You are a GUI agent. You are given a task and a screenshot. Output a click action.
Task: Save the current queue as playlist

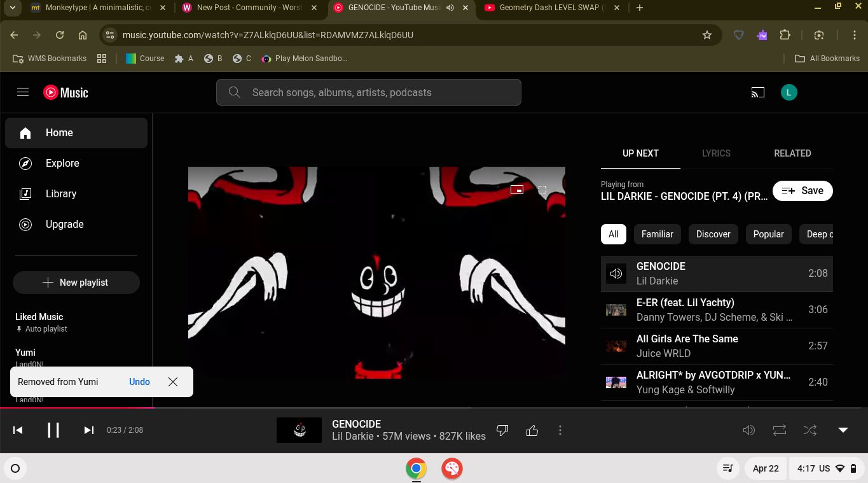coord(803,191)
